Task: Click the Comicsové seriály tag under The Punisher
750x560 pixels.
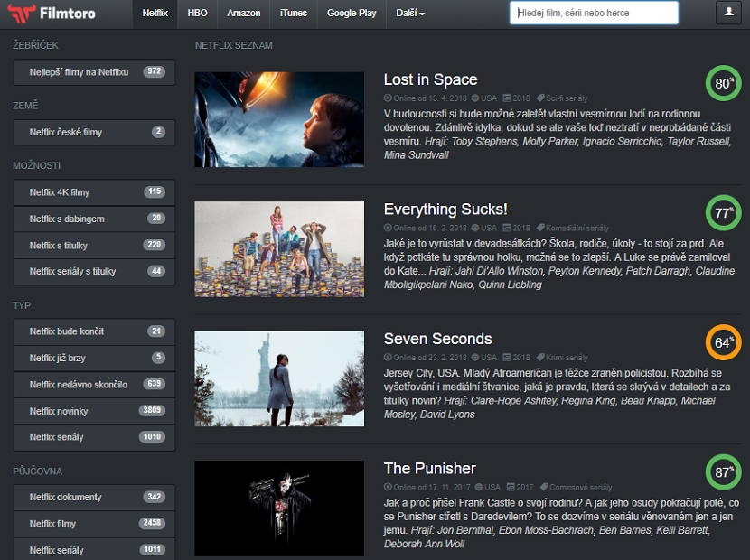Action: [577, 487]
